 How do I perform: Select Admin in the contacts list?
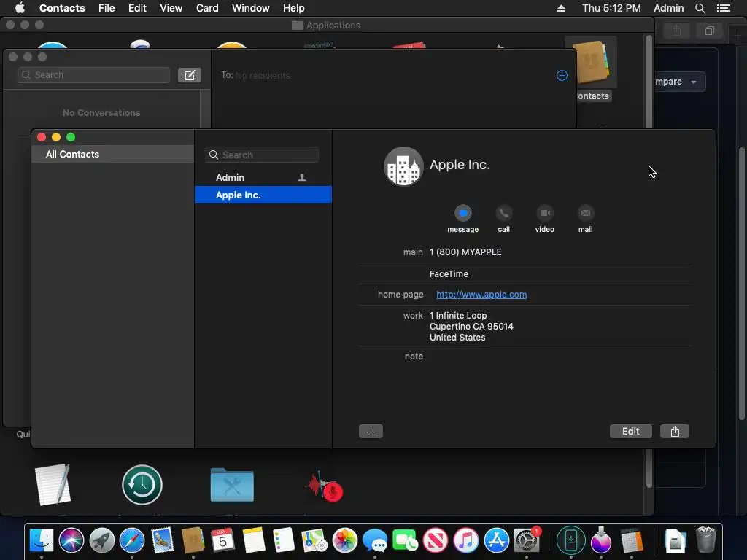tap(263, 177)
